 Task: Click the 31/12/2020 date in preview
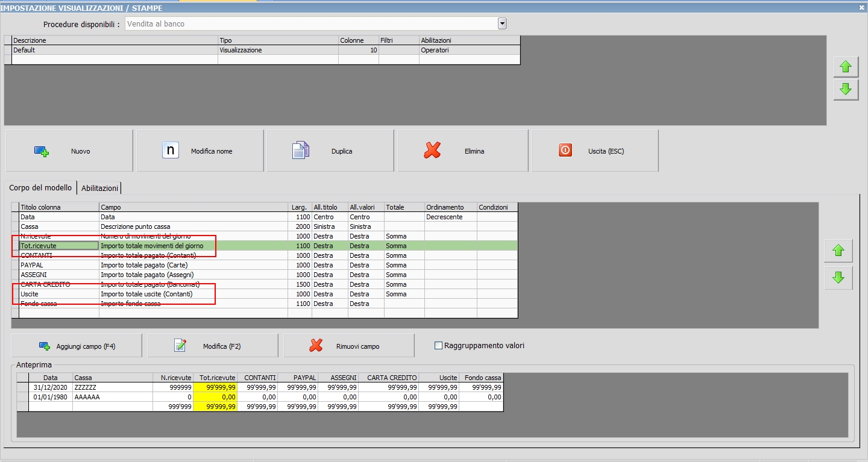click(51, 387)
